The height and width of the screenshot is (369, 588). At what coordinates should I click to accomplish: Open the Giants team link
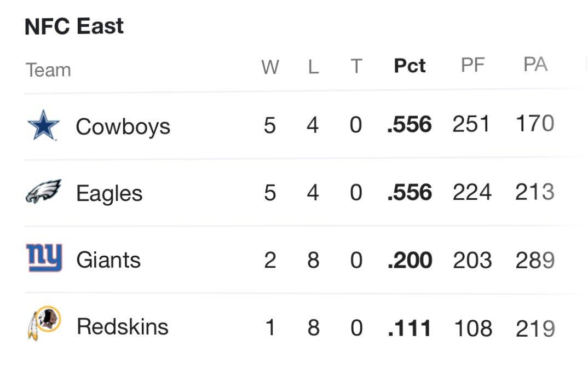click(x=108, y=260)
